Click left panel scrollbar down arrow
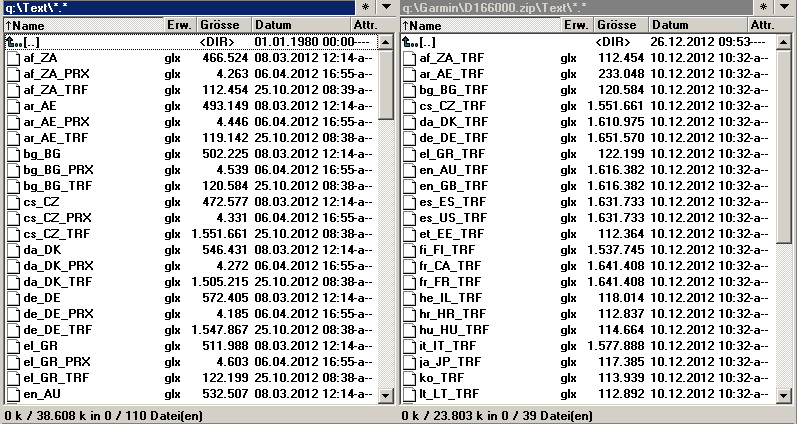The width and height of the screenshot is (797, 424). pyautogui.click(x=386, y=395)
